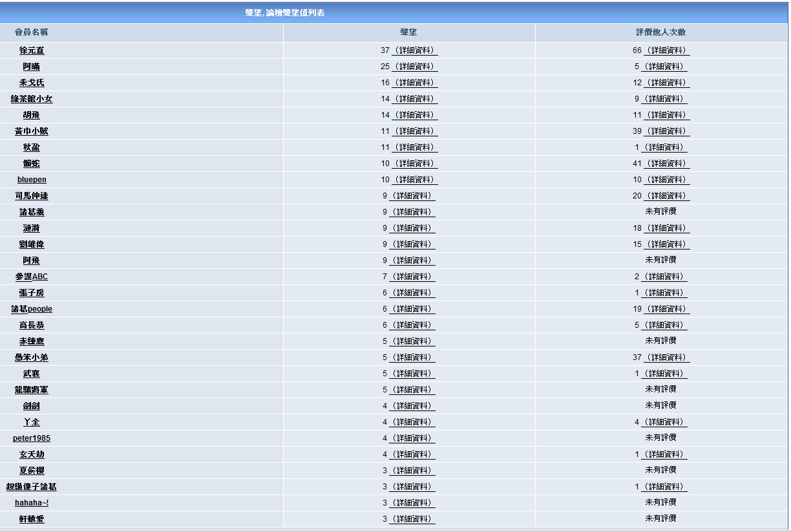Viewport: 791px width, 532px height.
Task: Open bluepen's reputation details link
Action: 414,180
